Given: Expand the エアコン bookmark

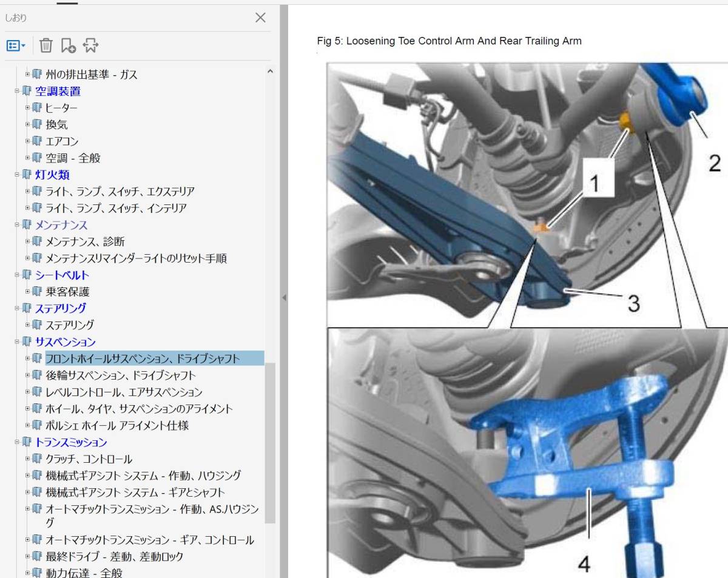Looking at the screenshot, I should click(x=27, y=141).
